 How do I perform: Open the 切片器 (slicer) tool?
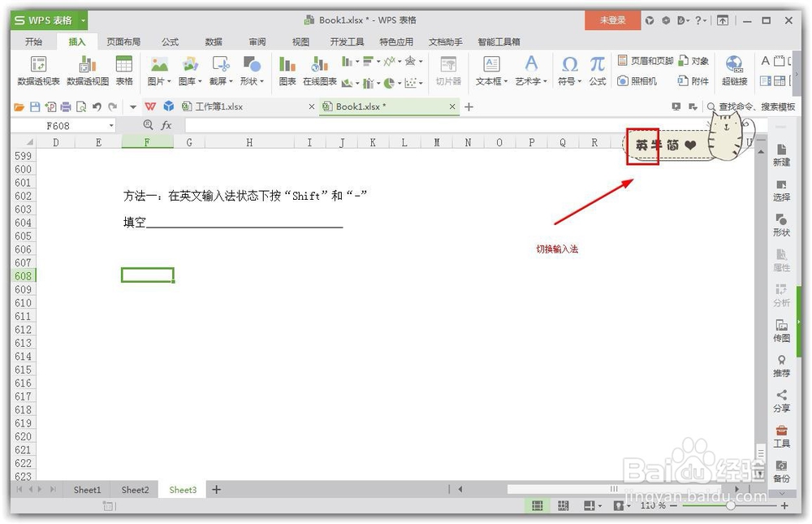coord(448,69)
